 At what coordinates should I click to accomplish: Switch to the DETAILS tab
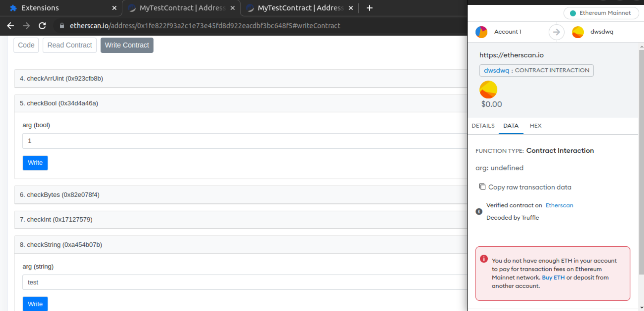483,126
